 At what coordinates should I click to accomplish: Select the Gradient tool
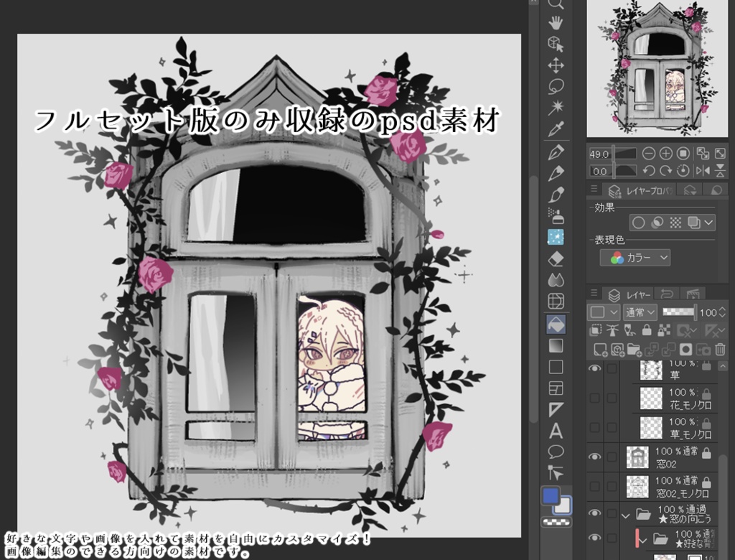pos(556,346)
